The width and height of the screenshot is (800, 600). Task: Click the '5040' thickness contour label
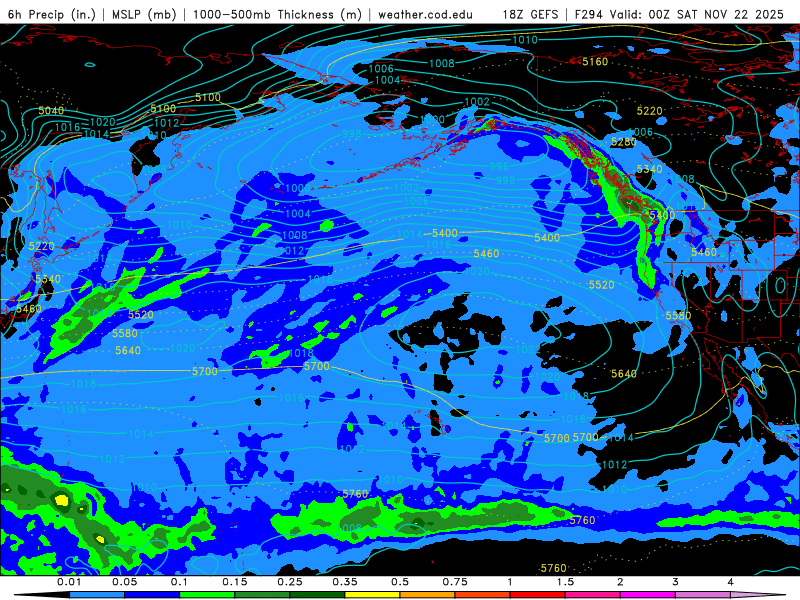[51, 111]
